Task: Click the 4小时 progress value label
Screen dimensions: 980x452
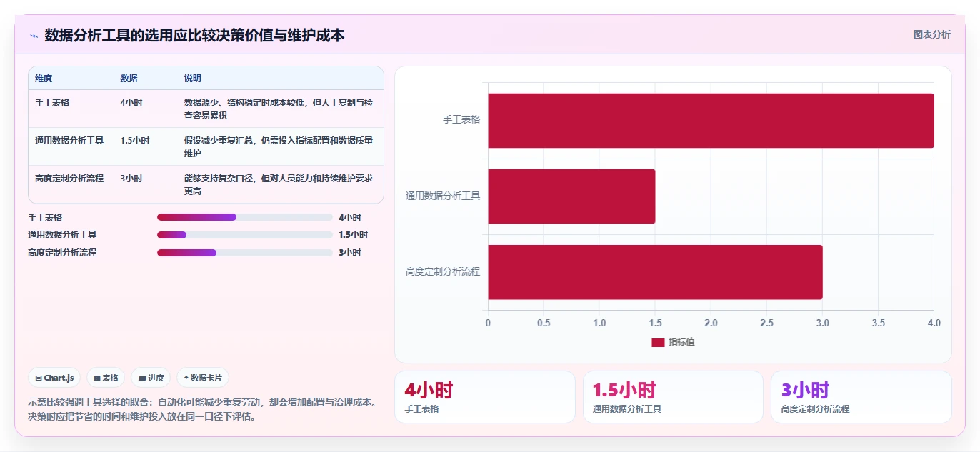Action: point(350,218)
